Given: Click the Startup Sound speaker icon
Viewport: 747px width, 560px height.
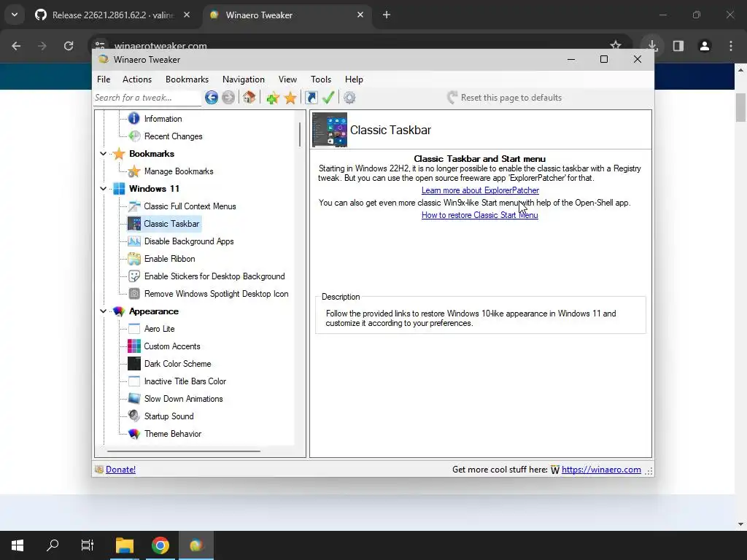Looking at the screenshot, I should coord(134,416).
